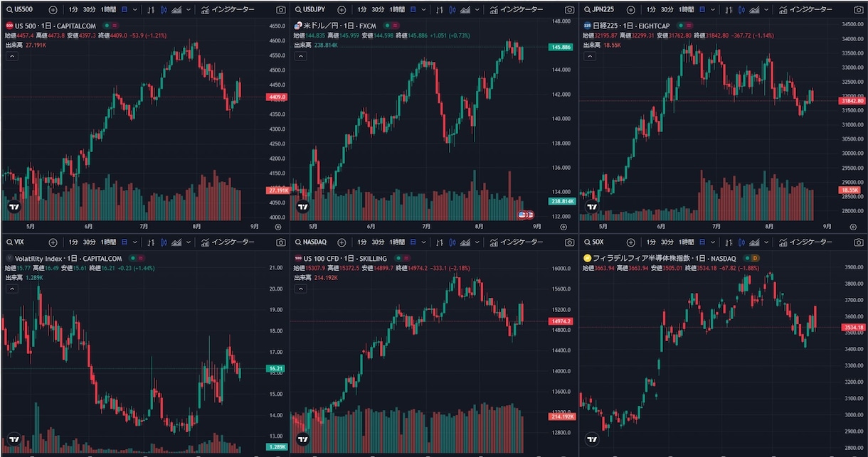
Task: Open the chart style dropdown on JPN225 chart
Action: click(x=766, y=10)
